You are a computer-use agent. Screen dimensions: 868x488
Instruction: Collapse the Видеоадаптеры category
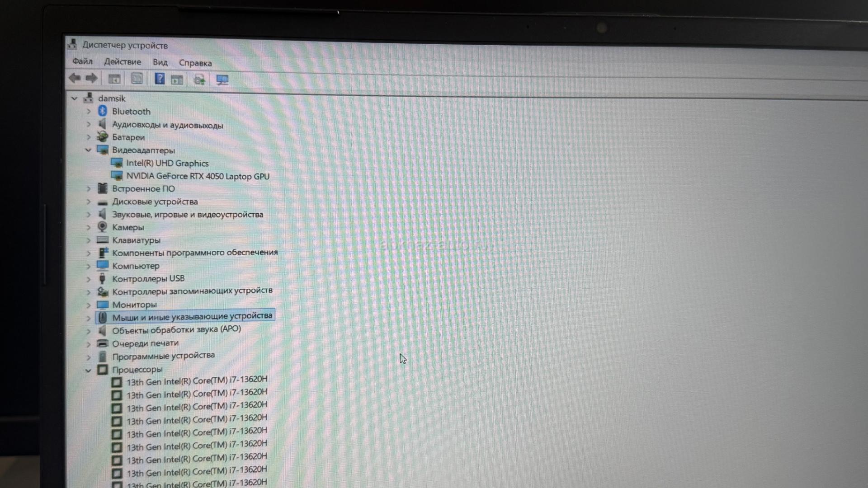pos(88,150)
